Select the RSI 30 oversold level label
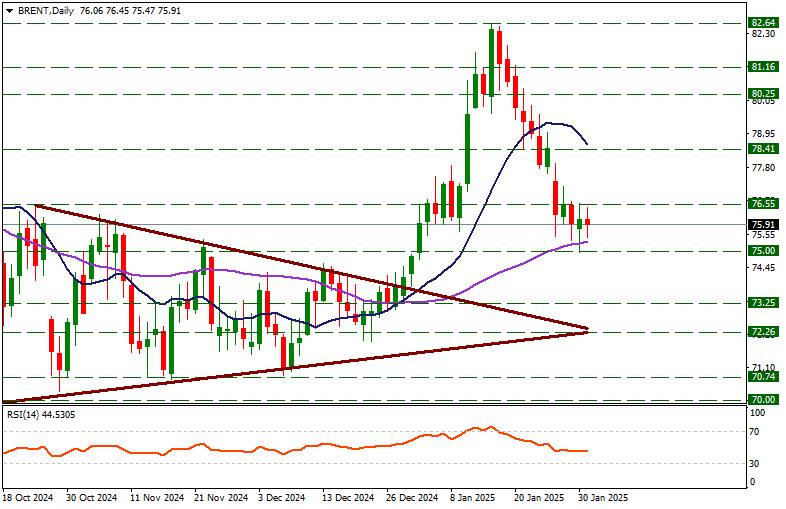 [x=754, y=464]
